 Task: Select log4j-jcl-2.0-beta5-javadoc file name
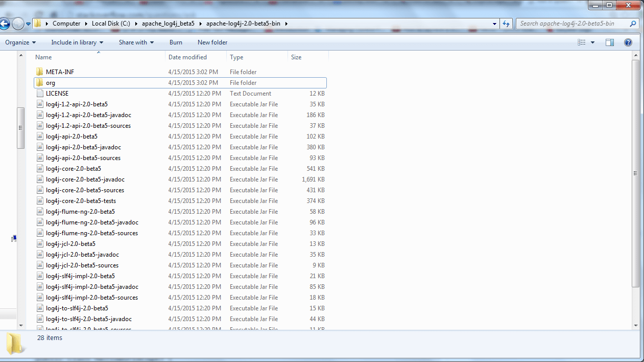coord(82,255)
